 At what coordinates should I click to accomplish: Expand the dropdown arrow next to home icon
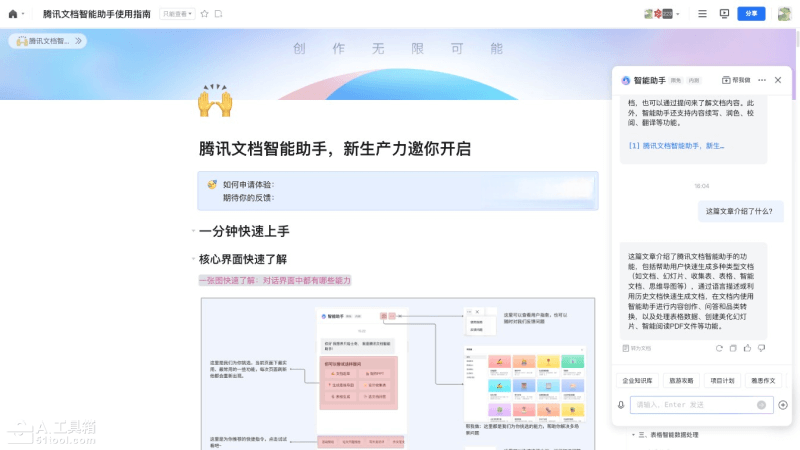23,14
